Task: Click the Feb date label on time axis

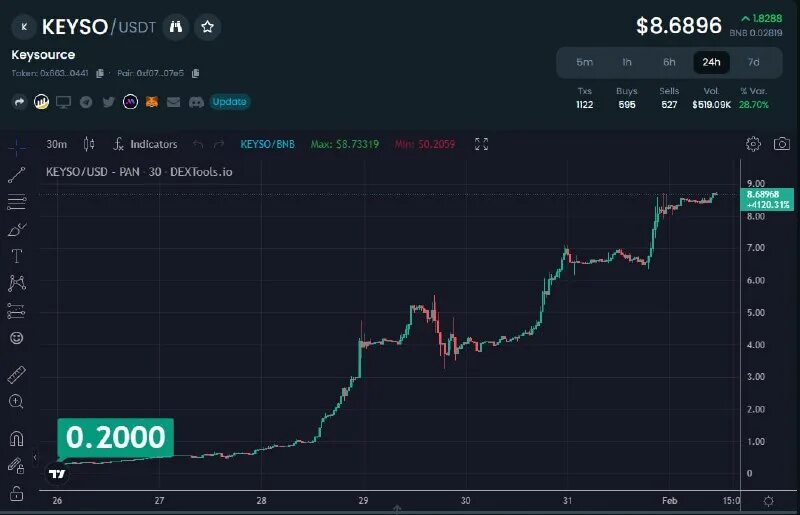Action: tap(669, 501)
